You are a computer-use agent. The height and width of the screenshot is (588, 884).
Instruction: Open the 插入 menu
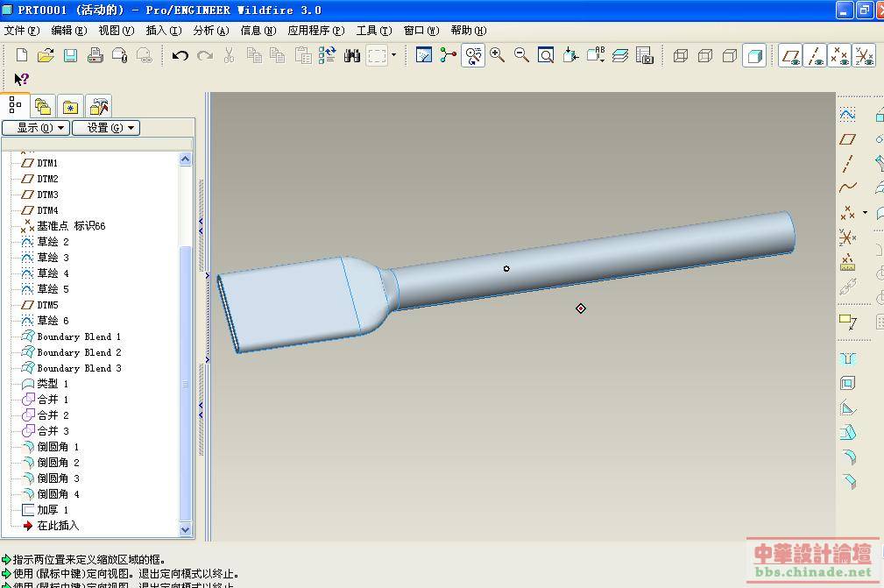pos(164,31)
